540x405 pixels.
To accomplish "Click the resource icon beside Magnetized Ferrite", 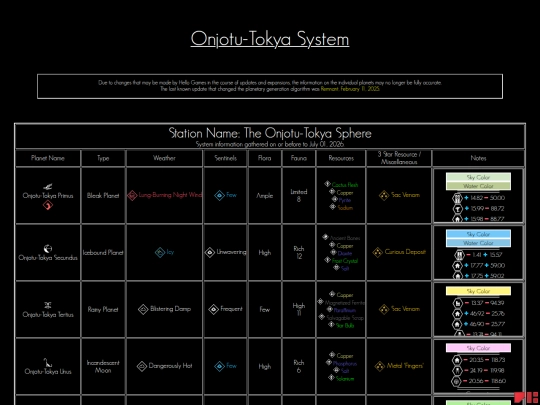I will (x=320, y=302).
